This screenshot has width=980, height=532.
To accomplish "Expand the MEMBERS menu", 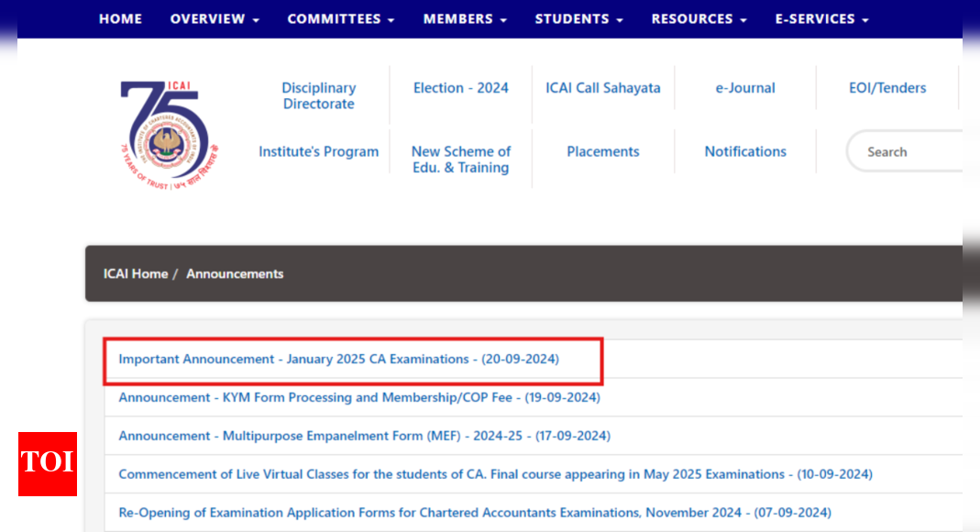I will click(x=465, y=18).
